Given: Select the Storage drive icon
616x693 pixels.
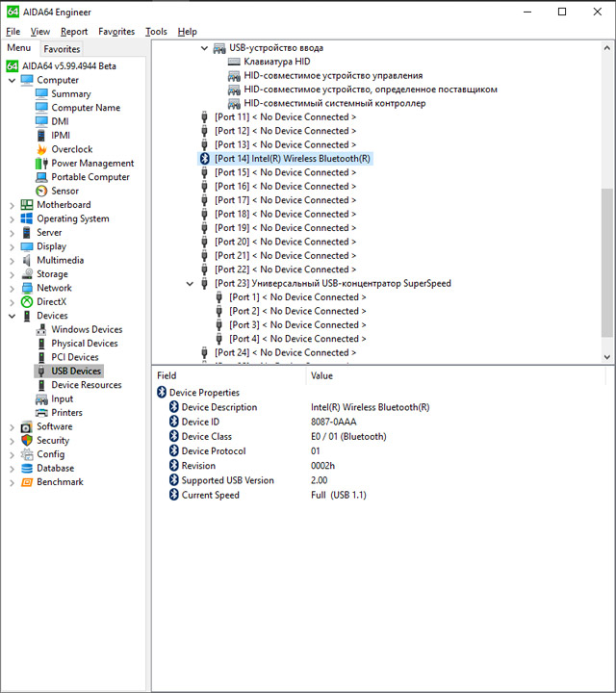Looking at the screenshot, I should point(27,274).
